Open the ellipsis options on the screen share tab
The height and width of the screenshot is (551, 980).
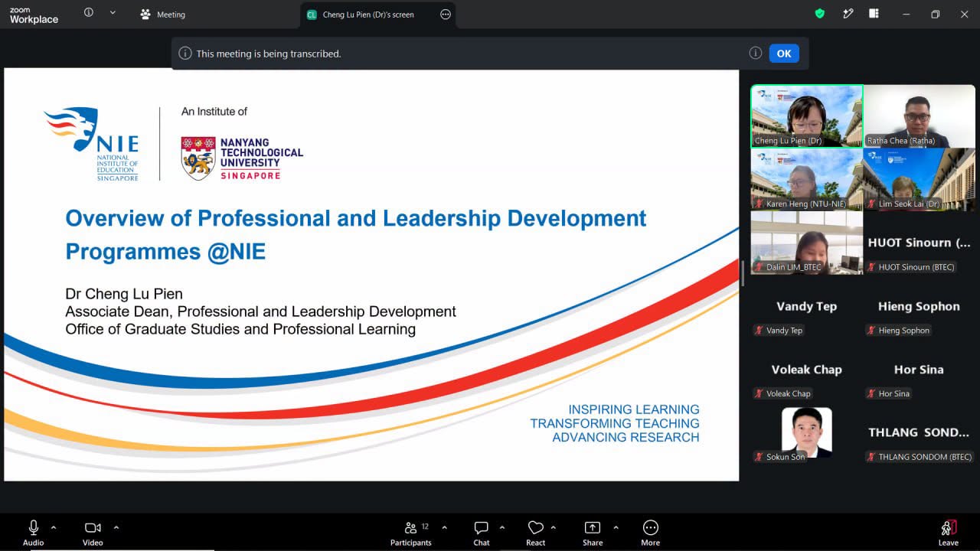[446, 15]
